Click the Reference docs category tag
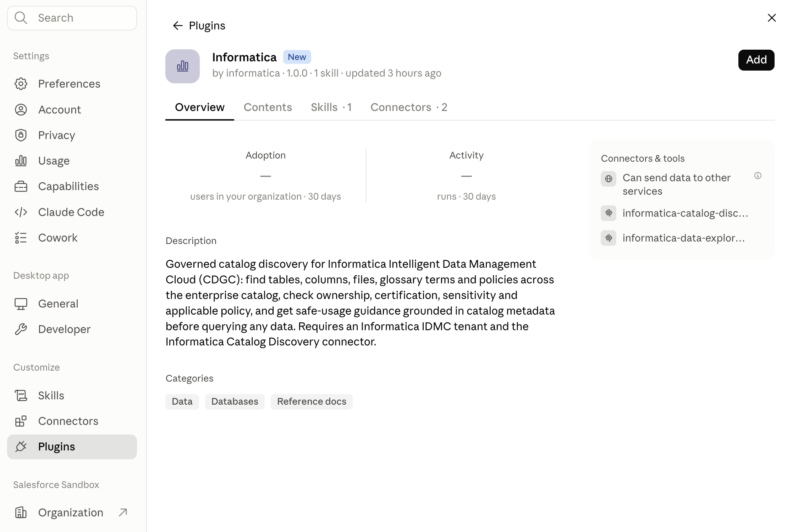Viewport: 787px width, 532px height. [312, 401]
